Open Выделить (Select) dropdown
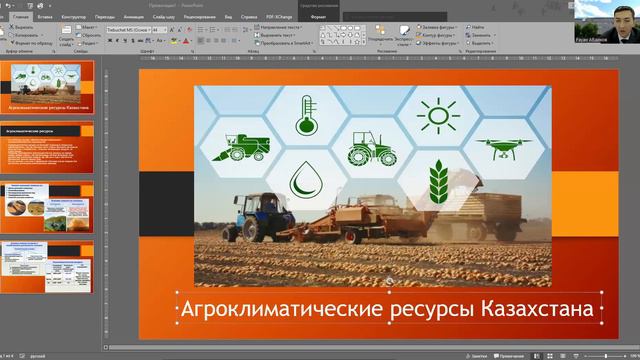Screen dimensions: 640x360 tap(480, 43)
